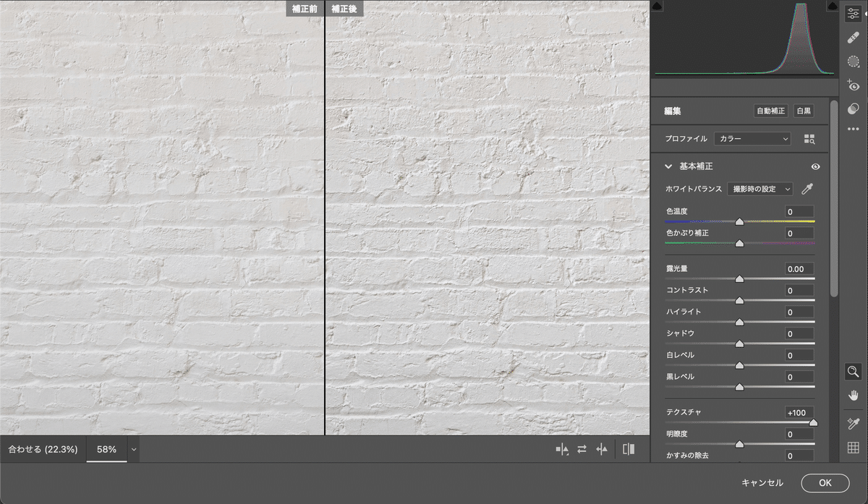This screenshot has height=504, width=868.
Task: Click the 色温度 value field
Action: pos(799,211)
